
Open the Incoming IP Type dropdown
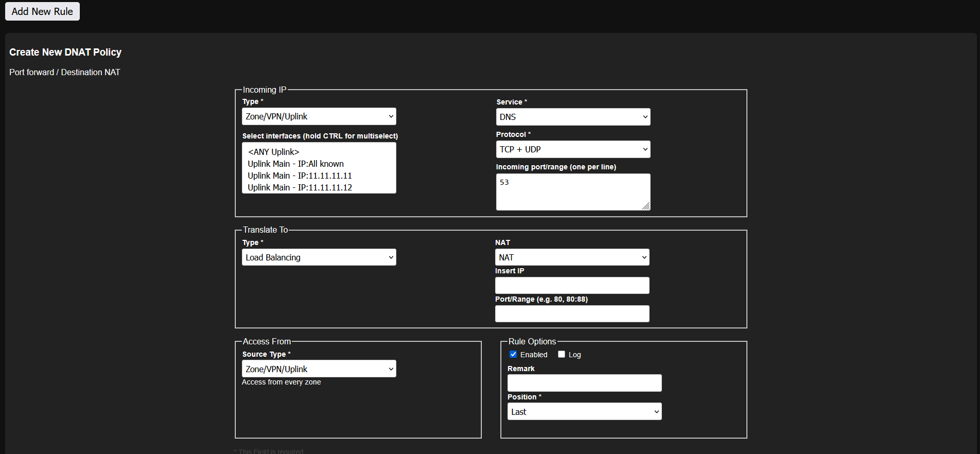(x=319, y=116)
